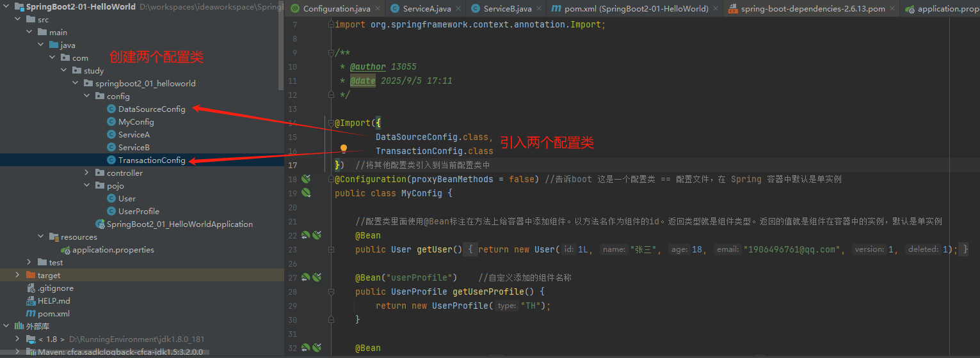This screenshot has height=358, width=980.
Task: Collapse the resources folder
Action: [x=41, y=237]
